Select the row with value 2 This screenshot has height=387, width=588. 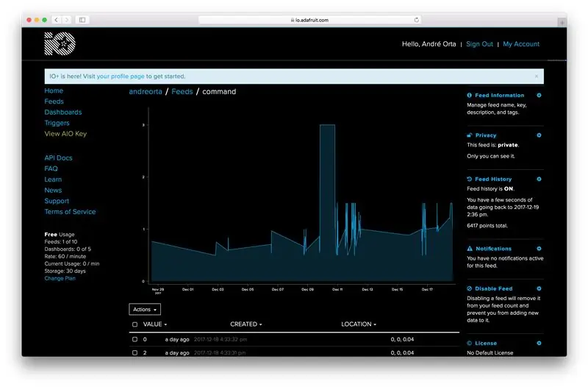(135, 353)
